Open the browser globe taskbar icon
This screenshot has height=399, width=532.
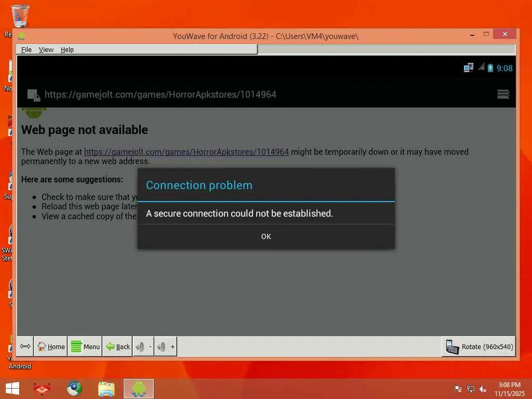pos(74,389)
